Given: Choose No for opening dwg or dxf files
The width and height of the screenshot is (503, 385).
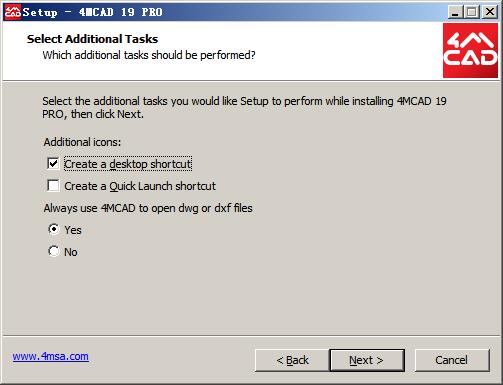Looking at the screenshot, I should 54,251.
